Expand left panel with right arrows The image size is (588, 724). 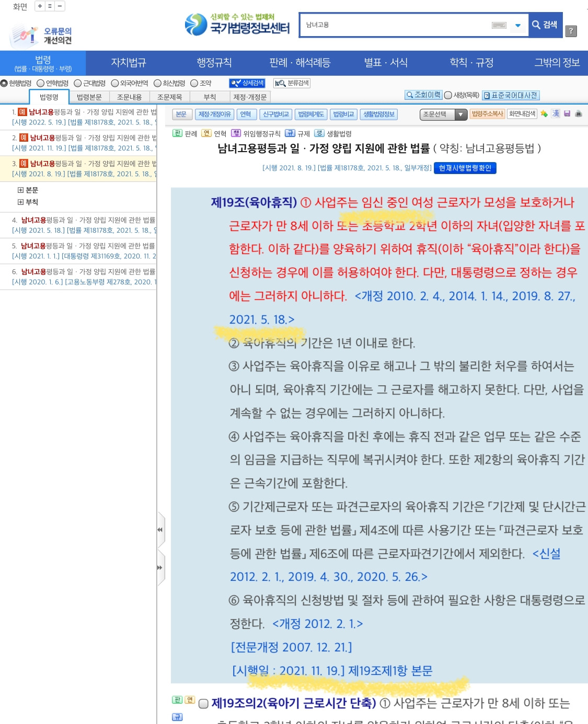coord(160,568)
